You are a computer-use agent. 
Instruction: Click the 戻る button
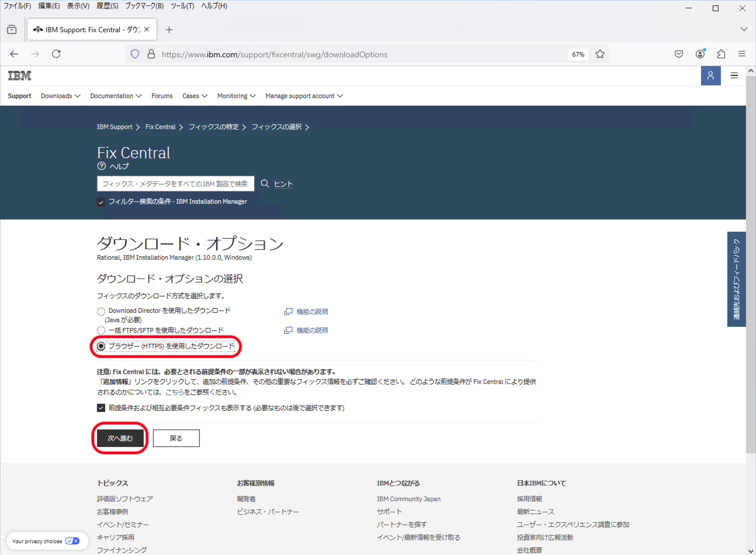click(176, 438)
